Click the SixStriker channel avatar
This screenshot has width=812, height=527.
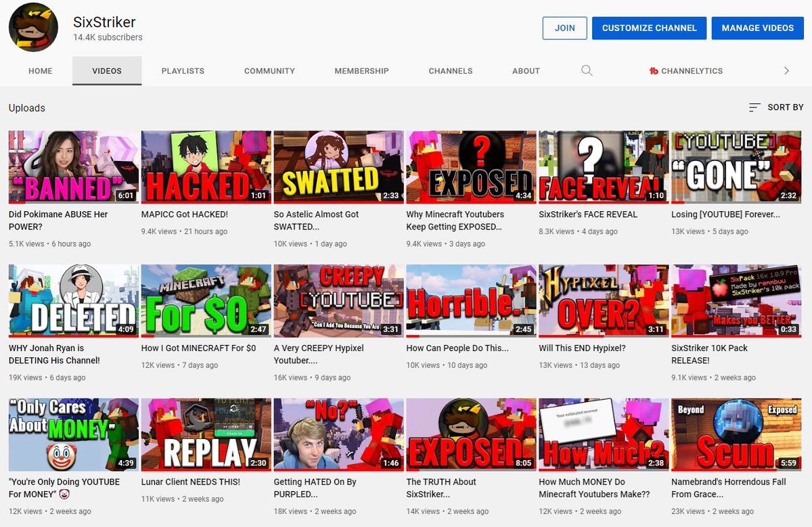tap(33, 27)
